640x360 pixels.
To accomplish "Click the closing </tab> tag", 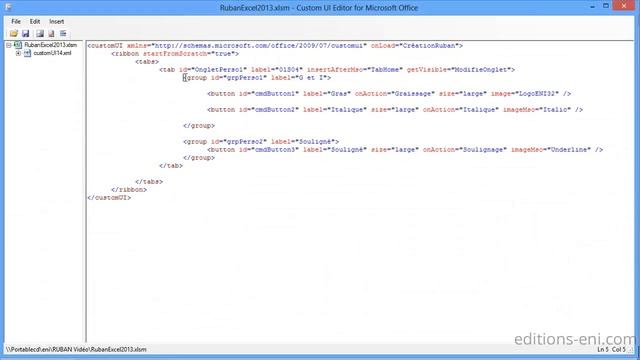I will 171,166.
